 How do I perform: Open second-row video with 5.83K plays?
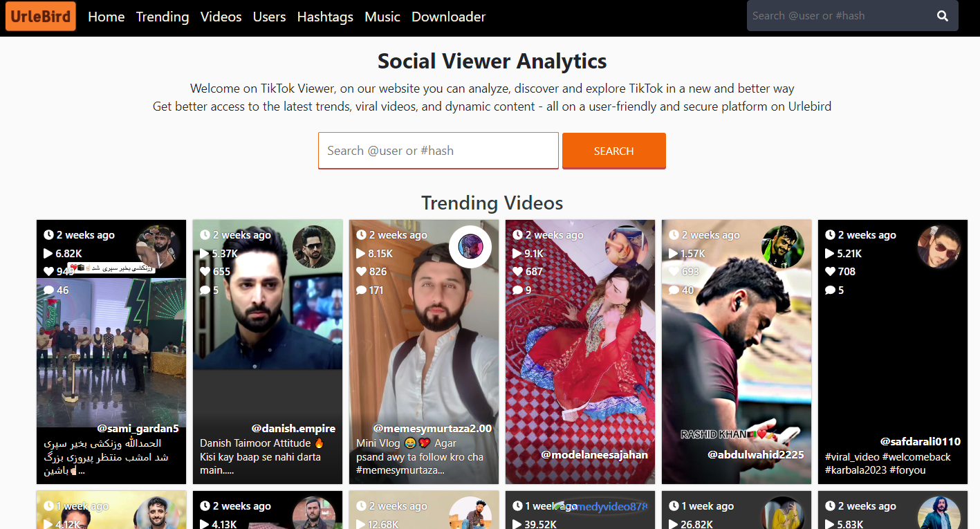(x=893, y=510)
